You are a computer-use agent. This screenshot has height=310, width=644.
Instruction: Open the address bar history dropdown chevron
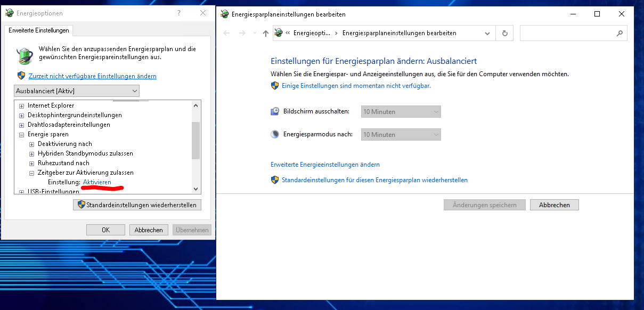tap(487, 33)
